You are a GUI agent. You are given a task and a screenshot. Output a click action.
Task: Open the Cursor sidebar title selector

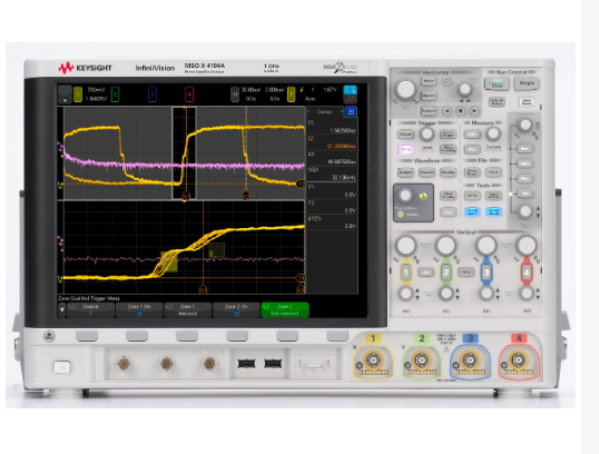tap(325, 112)
